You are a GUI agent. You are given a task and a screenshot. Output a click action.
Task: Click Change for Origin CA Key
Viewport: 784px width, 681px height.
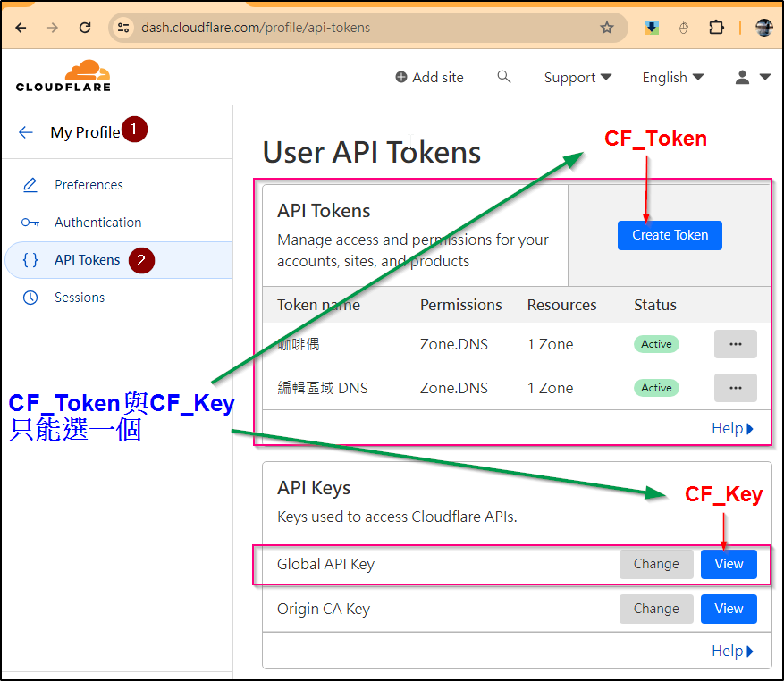pyautogui.click(x=656, y=609)
